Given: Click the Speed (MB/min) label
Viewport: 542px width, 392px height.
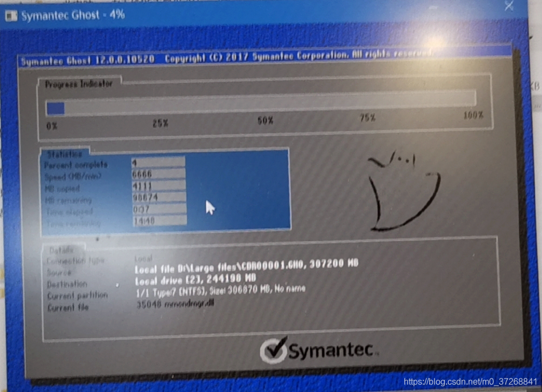Looking at the screenshot, I should pos(73,177).
